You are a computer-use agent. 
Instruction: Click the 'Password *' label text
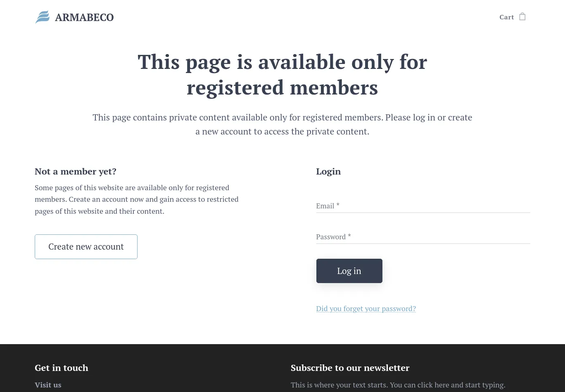333,237
